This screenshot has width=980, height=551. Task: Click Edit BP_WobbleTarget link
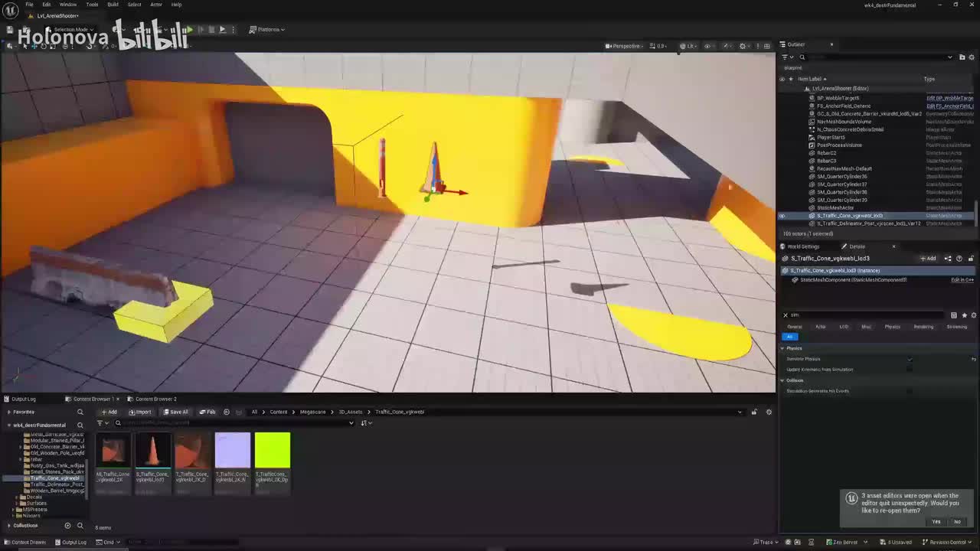pos(949,98)
